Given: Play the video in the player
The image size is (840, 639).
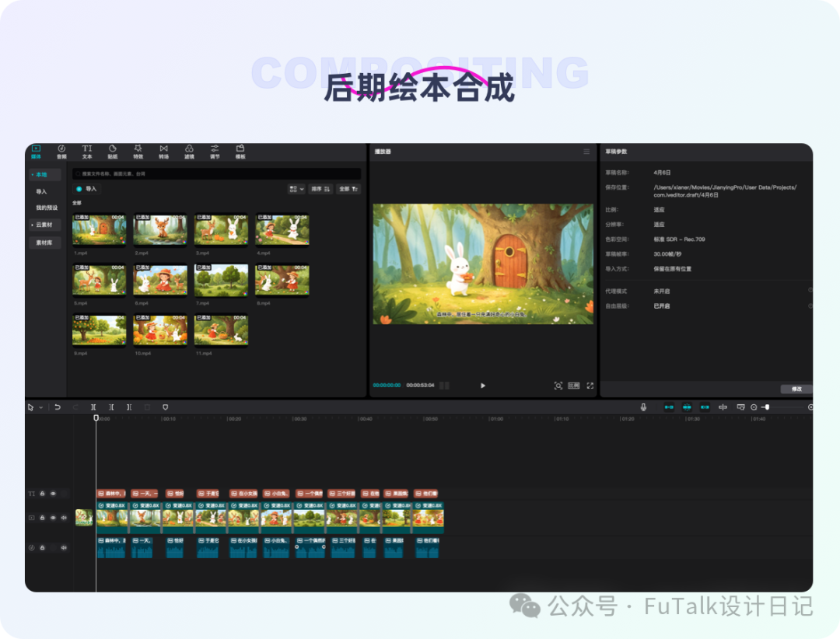Looking at the screenshot, I should tap(483, 386).
